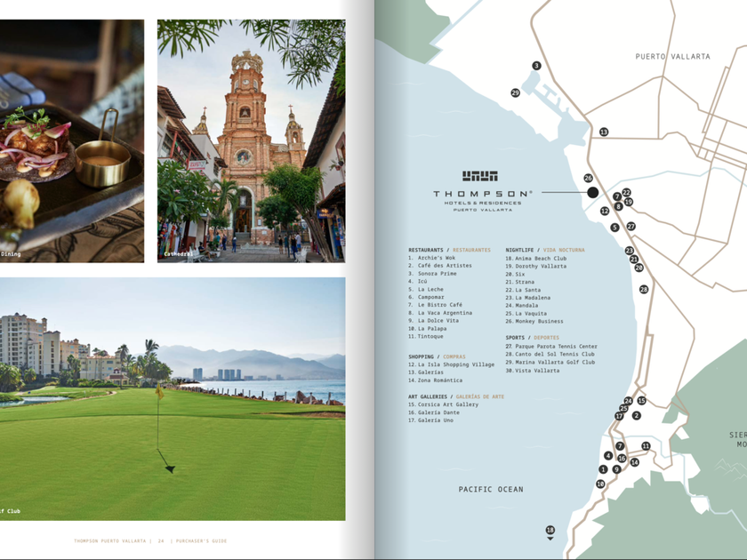The image size is (747, 560).
Task: Click the Thompson Hotels & Residences logo
Action: 482,191
